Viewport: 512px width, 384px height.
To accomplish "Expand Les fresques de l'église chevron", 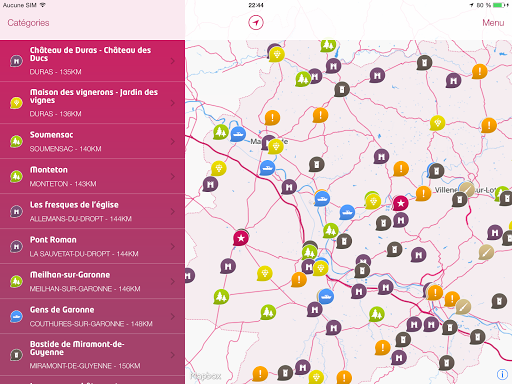I will click(x=173, y=211).
